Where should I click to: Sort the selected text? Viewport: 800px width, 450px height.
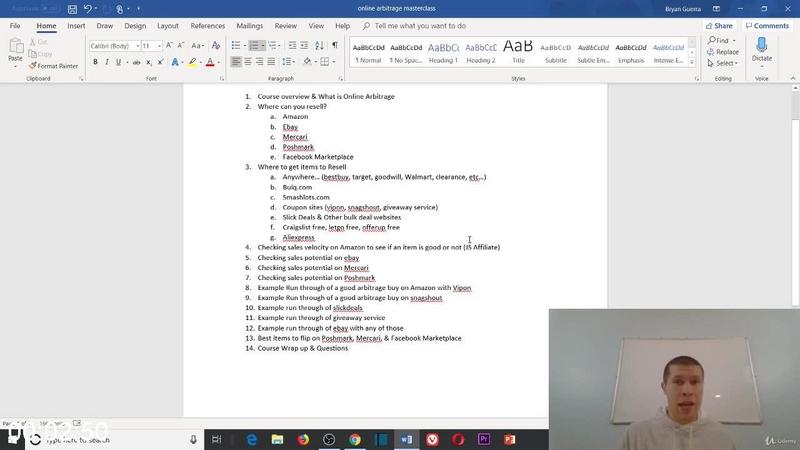coord(319,45)
